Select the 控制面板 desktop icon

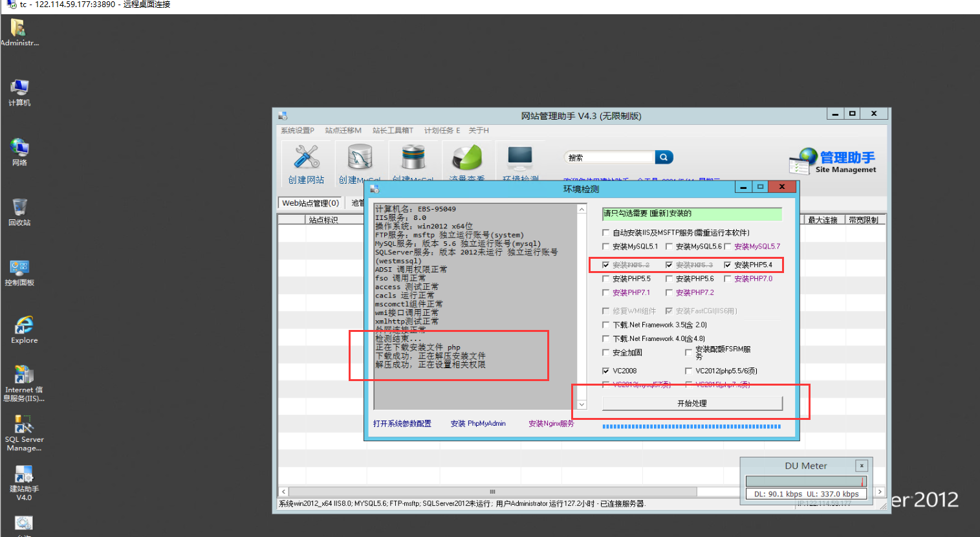point(19,272)
